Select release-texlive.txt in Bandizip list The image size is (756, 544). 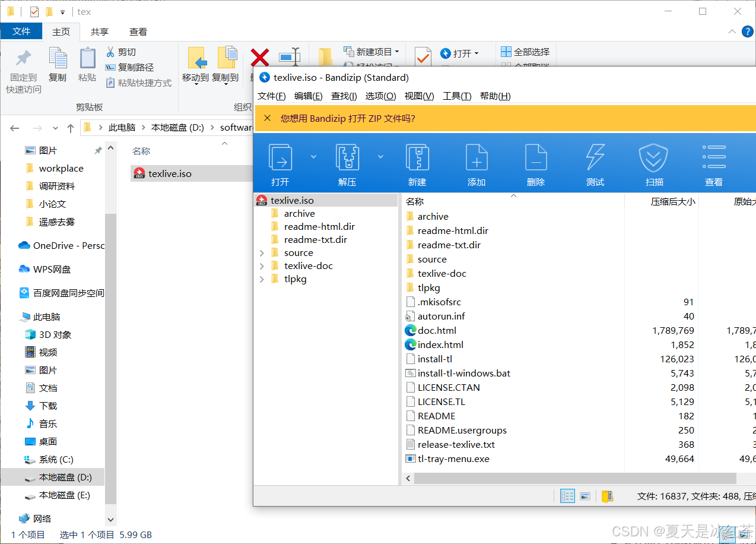pyautogui.click(x=456, y=444)
